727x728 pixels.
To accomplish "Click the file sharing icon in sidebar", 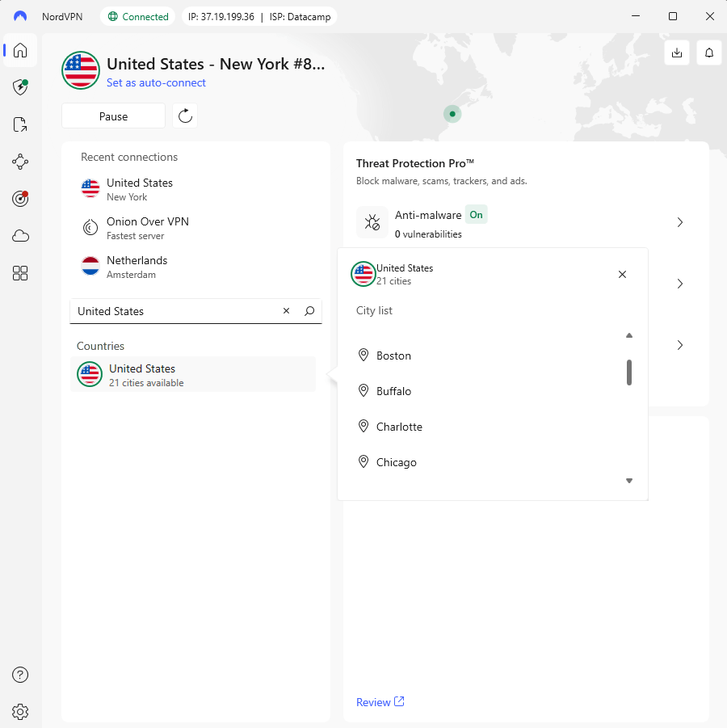I will 19,124.
